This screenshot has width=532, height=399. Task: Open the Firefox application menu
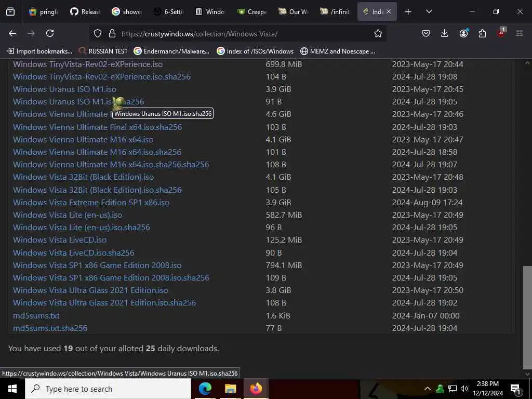tap(520, 33)
